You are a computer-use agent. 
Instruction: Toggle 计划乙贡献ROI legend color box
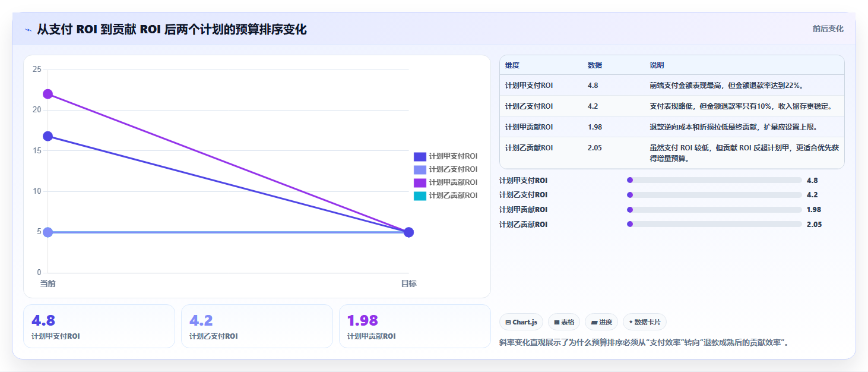pos(420,196)
